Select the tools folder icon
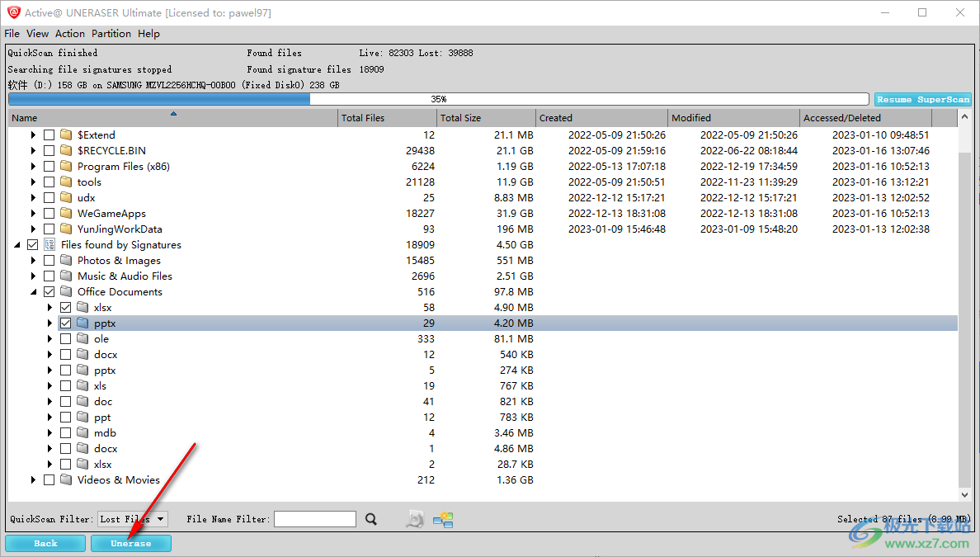 tap(66, 182)
